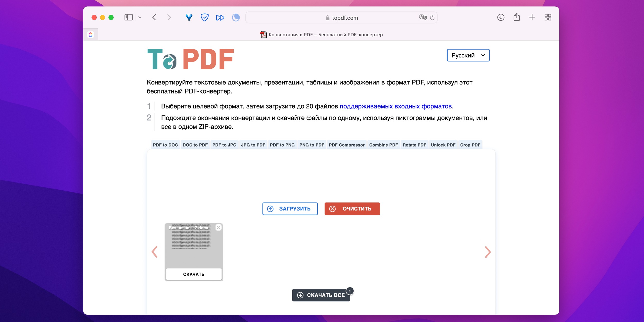Click the translate page icon
Image resolution: width=644 pixels, height=322 pixels.
(x=423, y=17)
